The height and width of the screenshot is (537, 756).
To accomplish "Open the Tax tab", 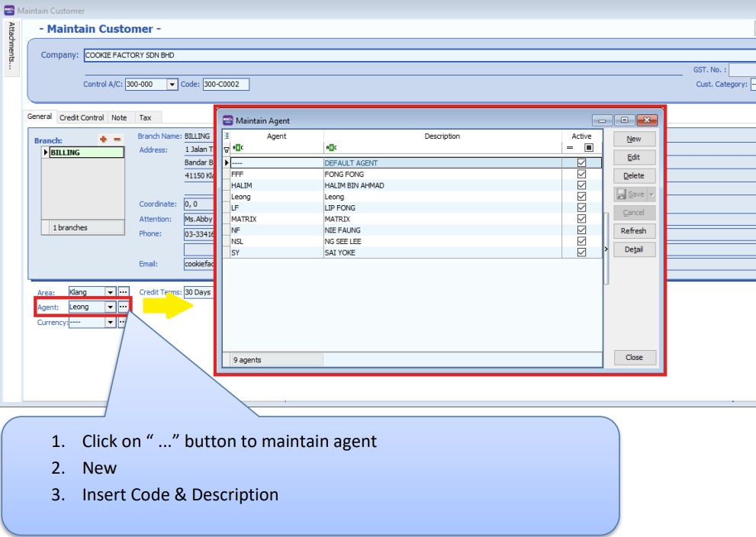I will [x=144, y=117].
